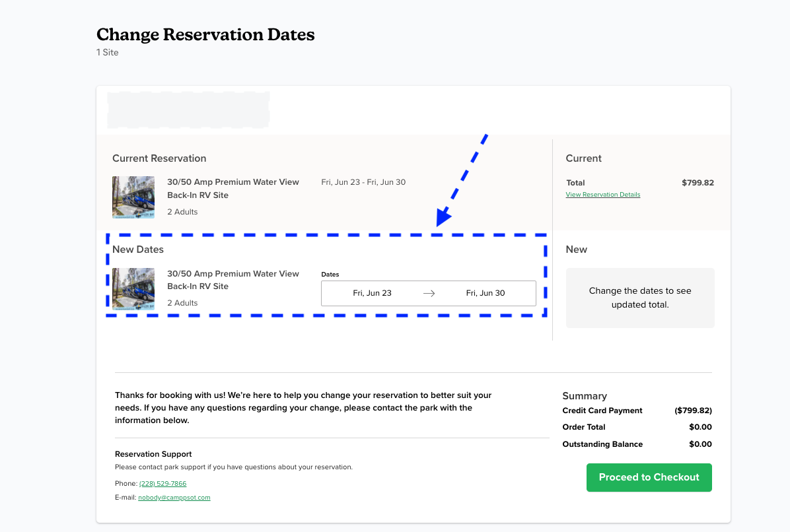Click the blue dashed arrow annotation

click(462, 178)
